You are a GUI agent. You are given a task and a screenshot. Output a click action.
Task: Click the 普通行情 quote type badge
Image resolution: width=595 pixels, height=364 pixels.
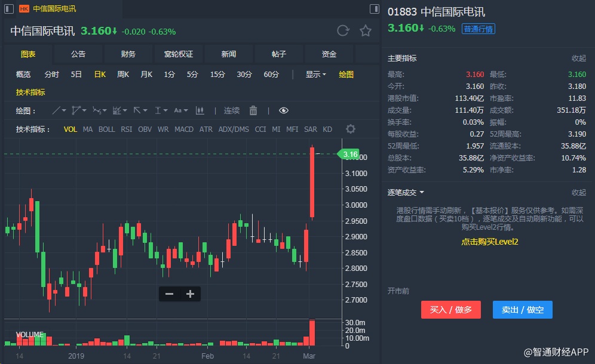tap(478, 29)
